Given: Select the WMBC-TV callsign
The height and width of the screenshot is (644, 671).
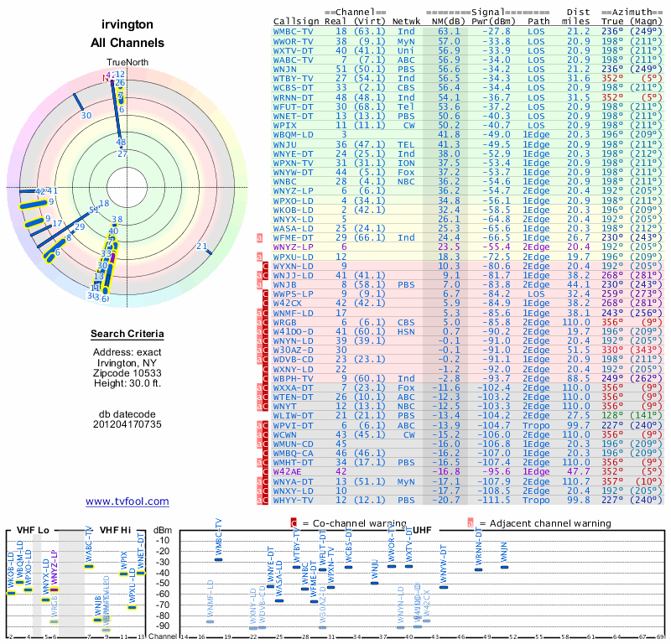Looking at the screenshot, I should click(293, 32).
